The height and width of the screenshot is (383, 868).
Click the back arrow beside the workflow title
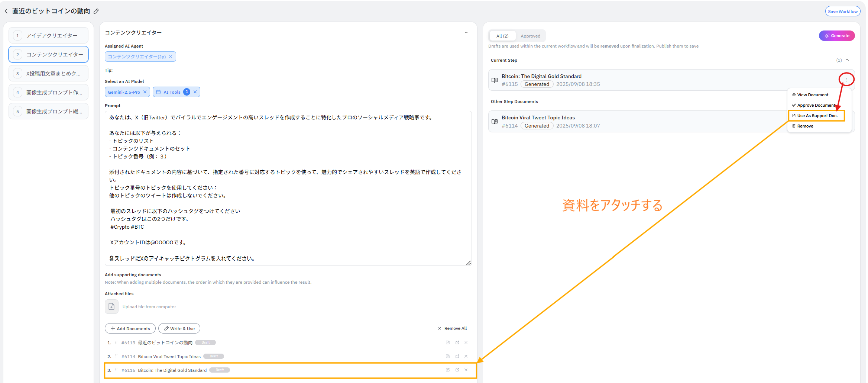click(x=6, y=11)
